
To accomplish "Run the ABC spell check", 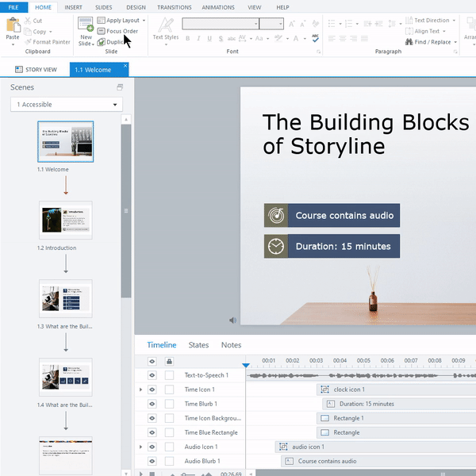I will [315, 38].
